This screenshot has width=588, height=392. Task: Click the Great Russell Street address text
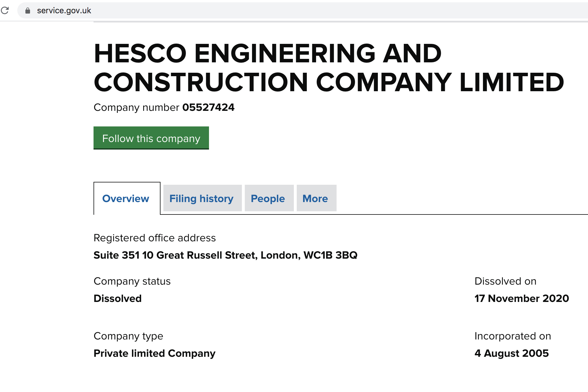(x=225, y=255)
